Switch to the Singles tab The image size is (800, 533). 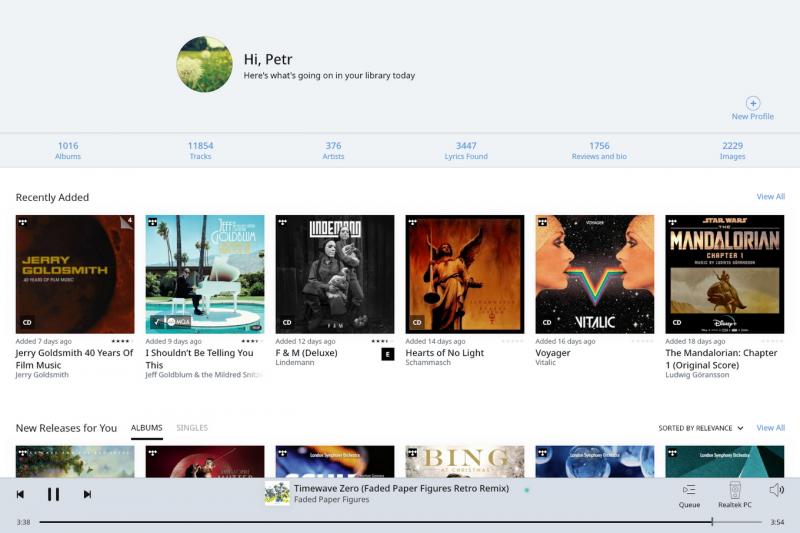tap(192, 428)
